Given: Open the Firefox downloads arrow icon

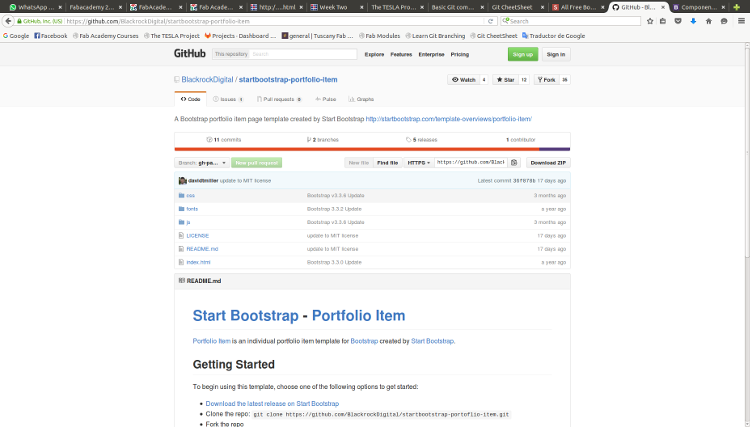Looking at the screenshot, I should coord(693,21).
